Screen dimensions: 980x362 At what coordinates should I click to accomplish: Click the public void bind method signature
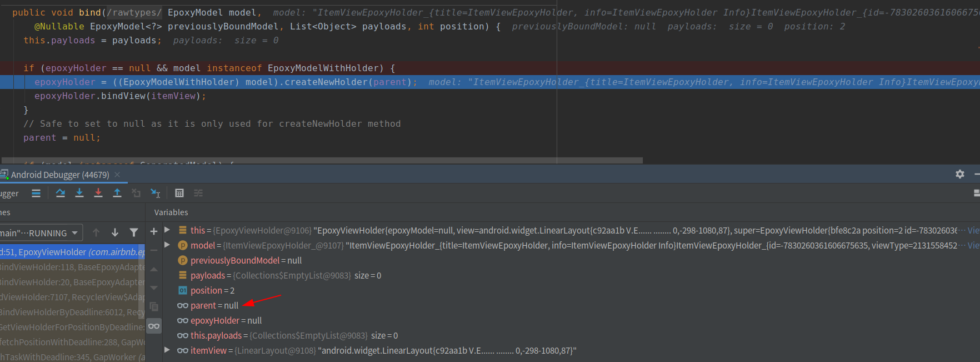137,12
